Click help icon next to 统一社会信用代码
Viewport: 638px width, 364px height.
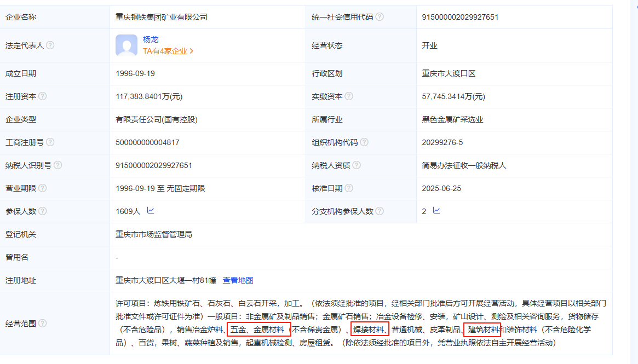tap(380, 16)
